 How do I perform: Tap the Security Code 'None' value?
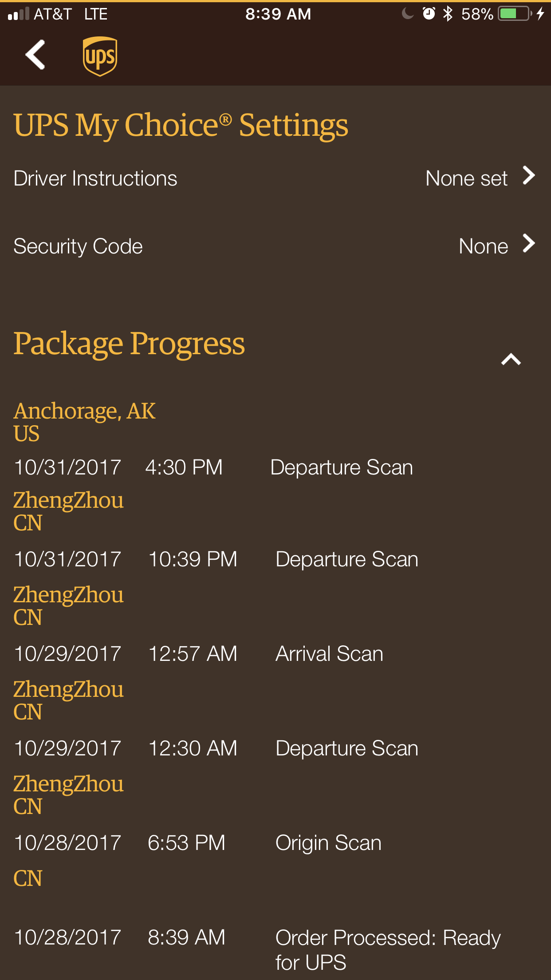[x=484, y=246]
